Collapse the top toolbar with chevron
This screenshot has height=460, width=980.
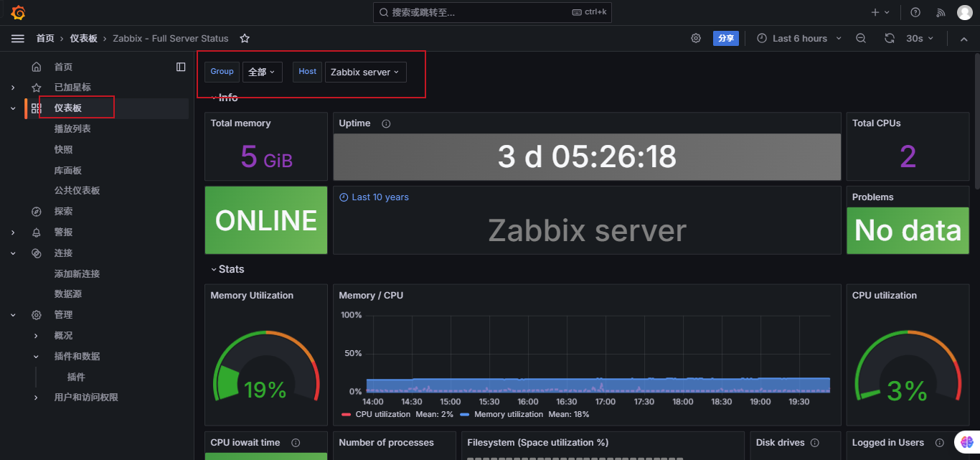coord(964,39)
